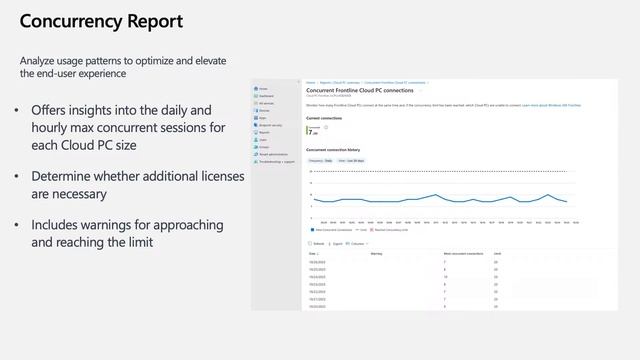Image resolution: width=640 pixels, height=360 pixels.
Task: Click the Reports breadcrumb link
Action: pyautogui.click(x=340, y=83)
